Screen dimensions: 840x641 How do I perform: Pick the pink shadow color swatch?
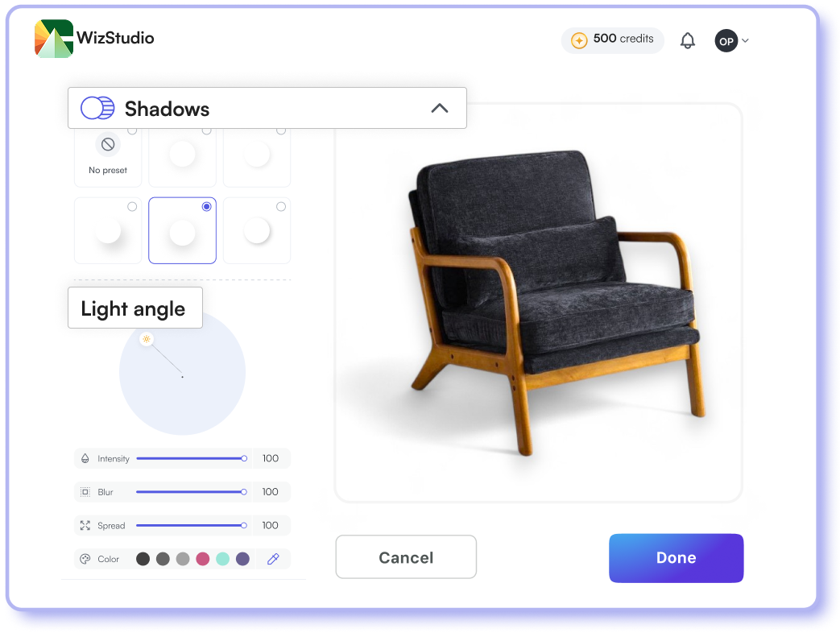(203, 559)
